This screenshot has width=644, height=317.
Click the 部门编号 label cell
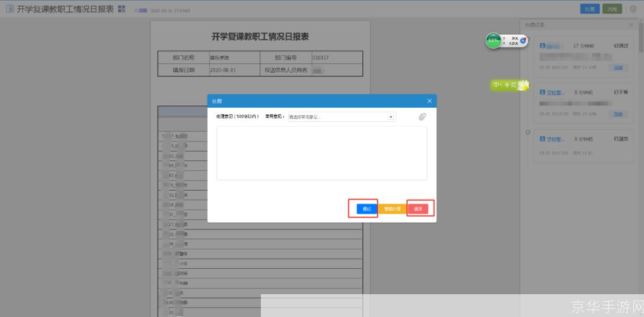pyautogui.click(x=286, y=58)
